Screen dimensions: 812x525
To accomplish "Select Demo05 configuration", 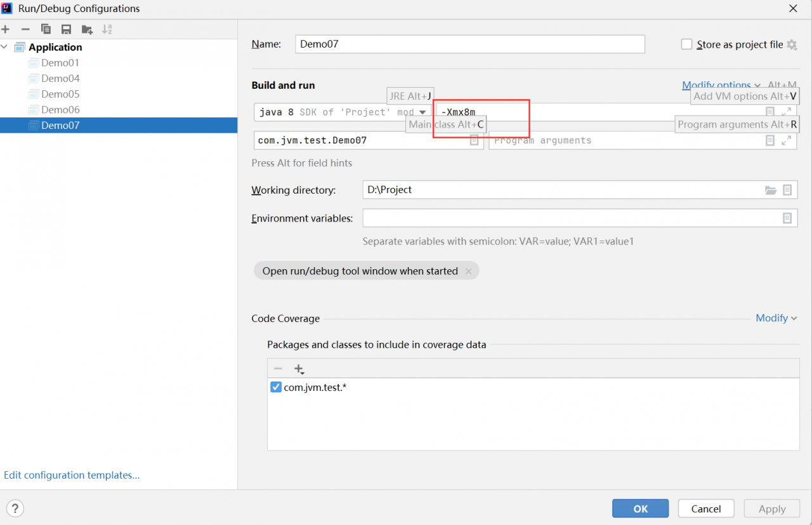I will (60, 94).
